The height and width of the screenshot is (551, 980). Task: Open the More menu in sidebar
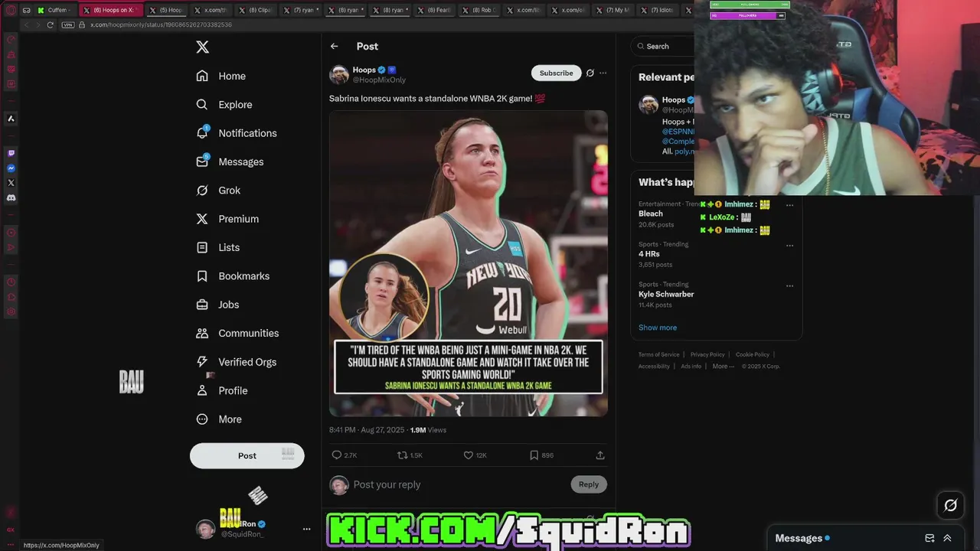tap(219, 419)
